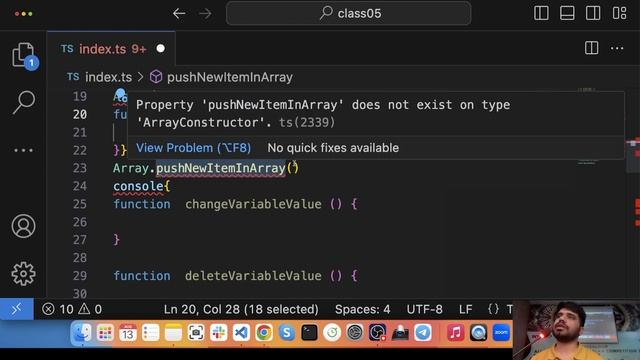Open Reminders from the Dock

click(x=151, y=333)
